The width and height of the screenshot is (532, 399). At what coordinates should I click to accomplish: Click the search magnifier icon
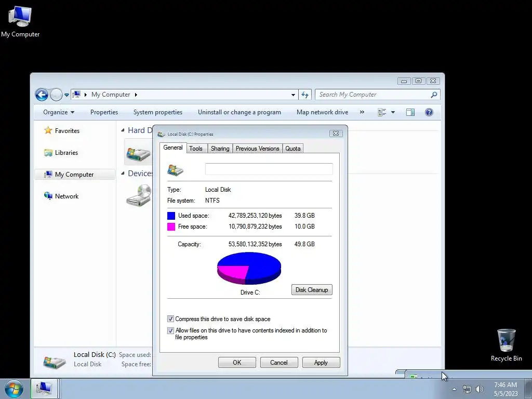pyautogui.click(x=434, y=95)
